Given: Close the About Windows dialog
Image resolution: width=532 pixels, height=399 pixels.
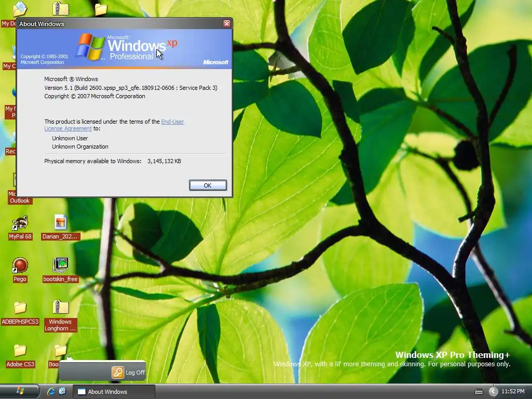Looking at the screenshot, I should [x=227, y=23].
